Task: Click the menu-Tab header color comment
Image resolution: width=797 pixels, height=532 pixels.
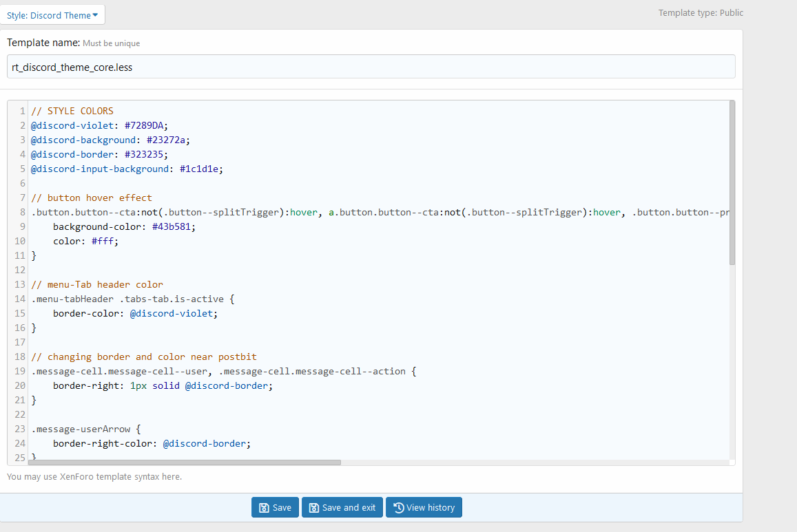Action: 96,284
